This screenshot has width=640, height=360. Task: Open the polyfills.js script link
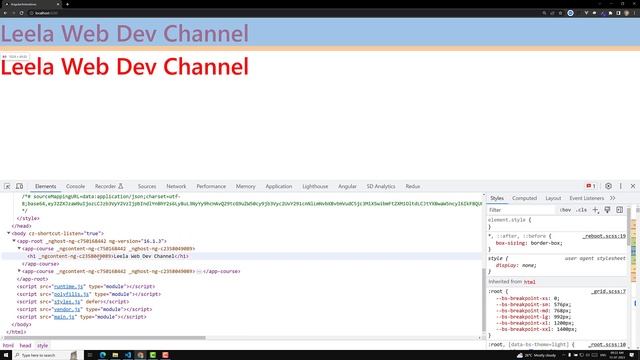(x=71, y=294)
